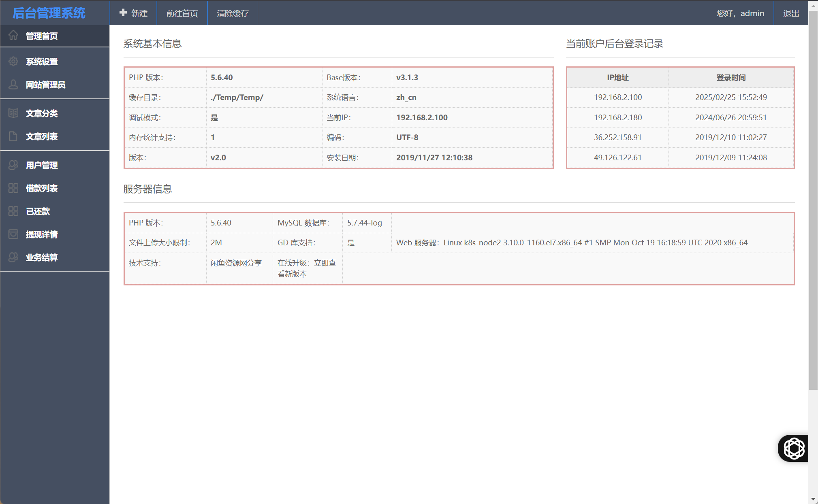Click the scrollbar down arrow
The image size is (818, 504).
[x=813, y=500]
